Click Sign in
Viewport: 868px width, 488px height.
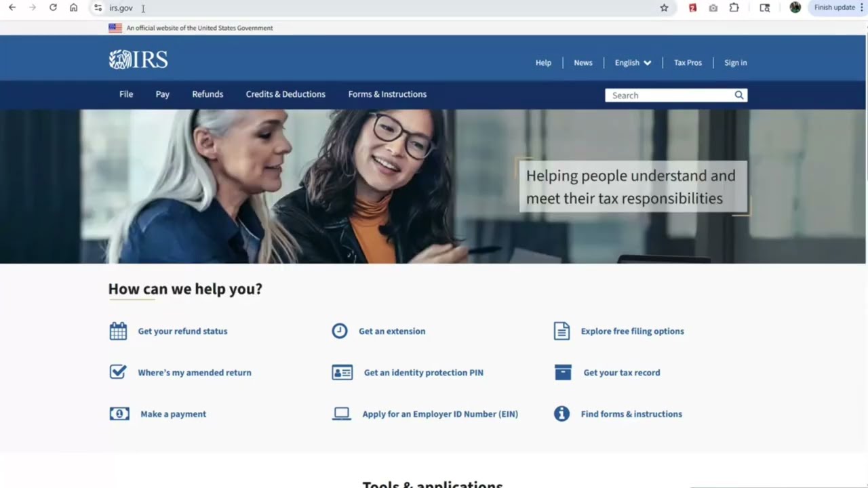(736, 62)
